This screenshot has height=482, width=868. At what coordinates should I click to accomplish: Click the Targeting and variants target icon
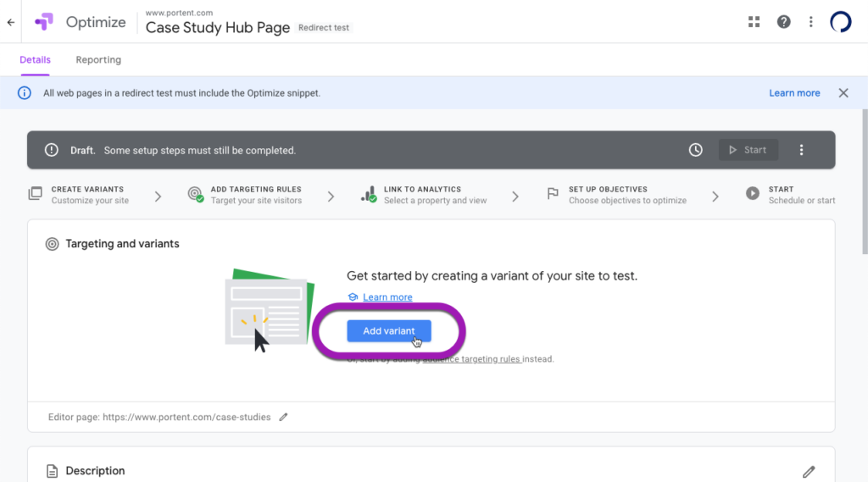pyautogui.click(x=52, y=244)
